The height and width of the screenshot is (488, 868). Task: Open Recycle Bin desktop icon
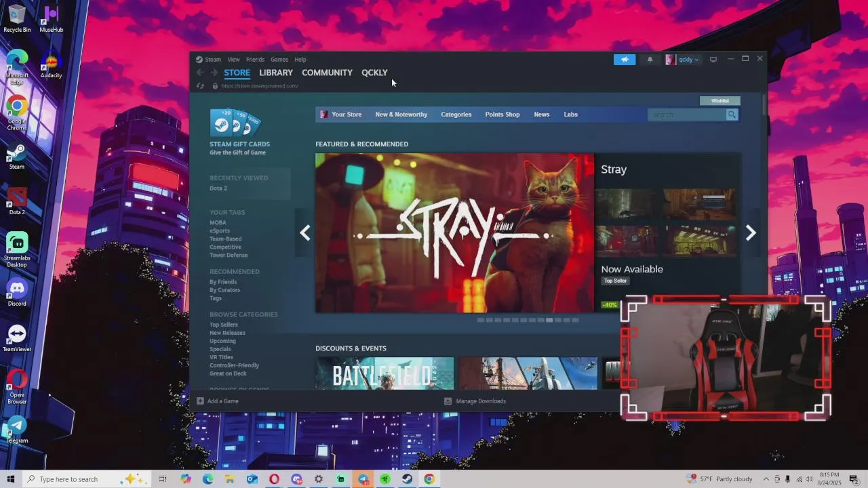pos(17,18)
